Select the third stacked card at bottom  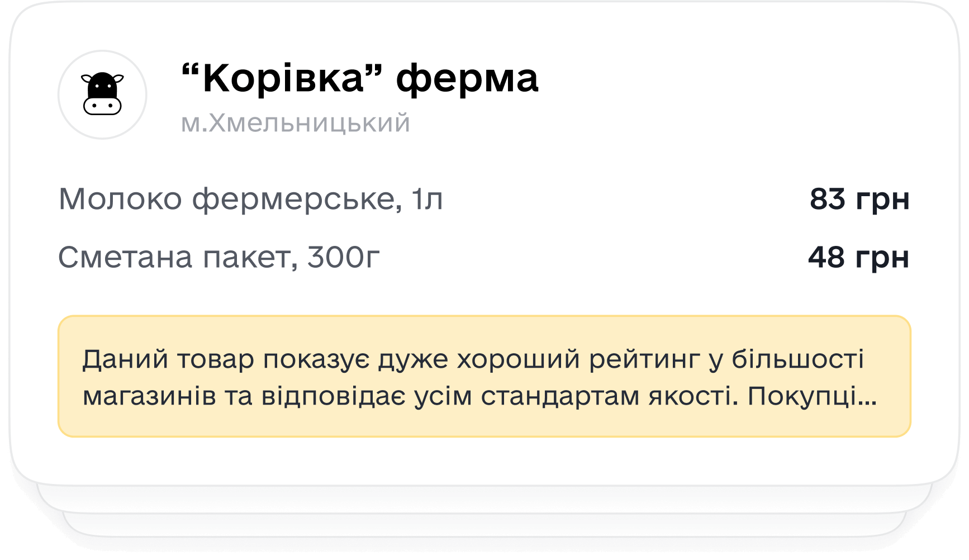click(x=484, y=525)
